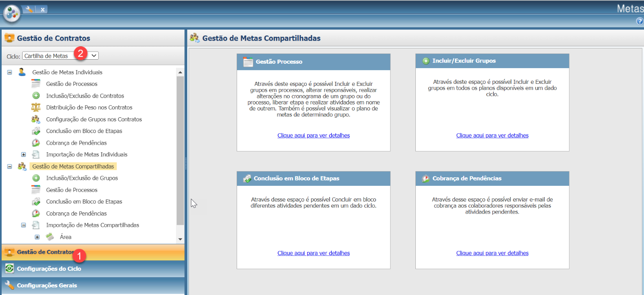644x295 pixels.
Task: Collapse the Gestão de Metas Individuais node
Action: tap(10, 72)
